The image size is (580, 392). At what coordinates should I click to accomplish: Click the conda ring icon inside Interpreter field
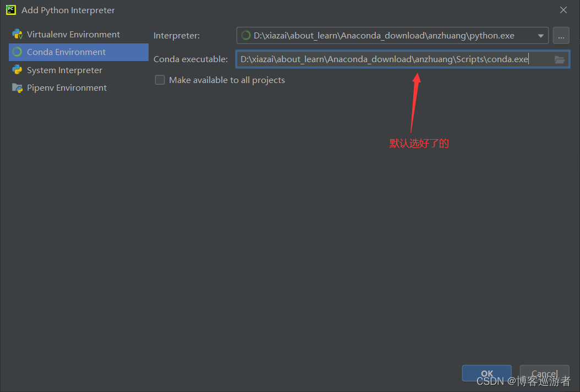245,36
